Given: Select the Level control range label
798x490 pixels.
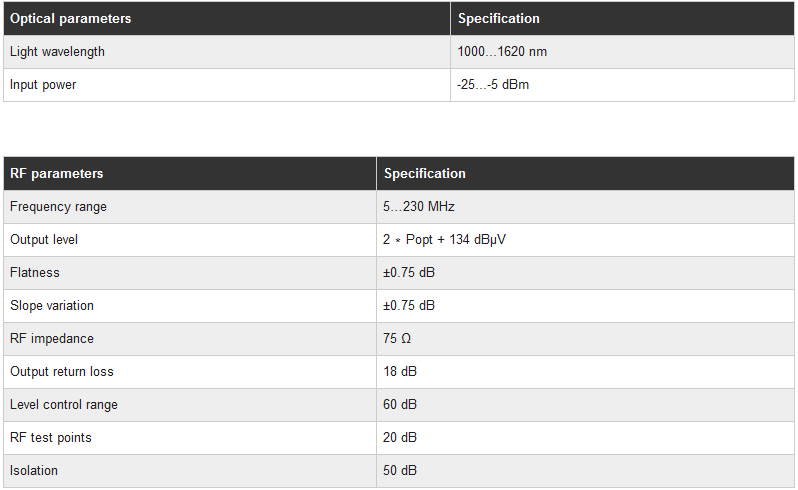Looking at the screenshot, I should 64,405.
